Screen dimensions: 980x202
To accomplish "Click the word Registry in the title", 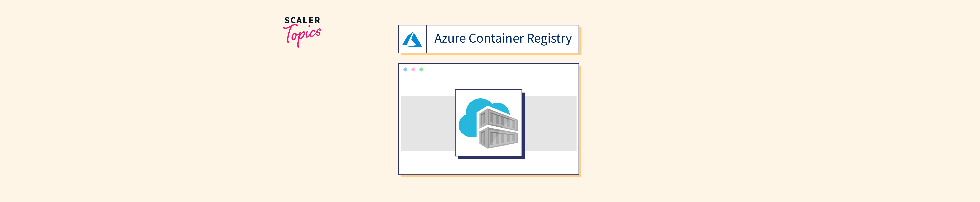I will (549, 39).
